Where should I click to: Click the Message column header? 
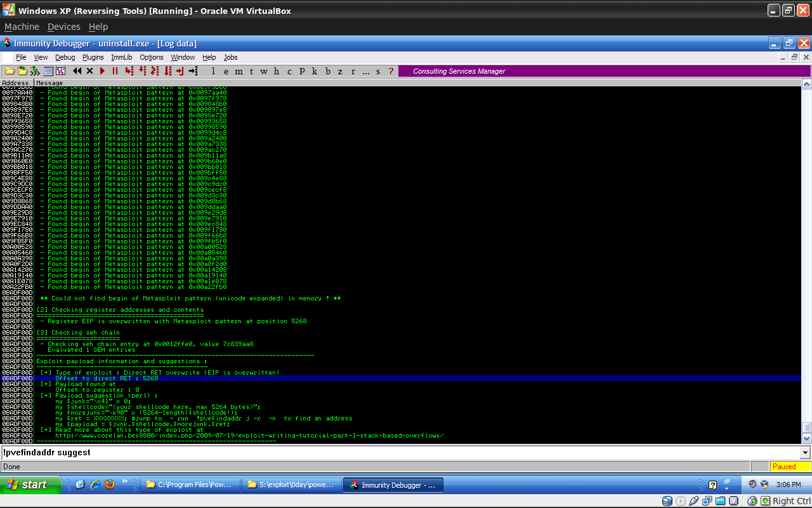[417, 83]
